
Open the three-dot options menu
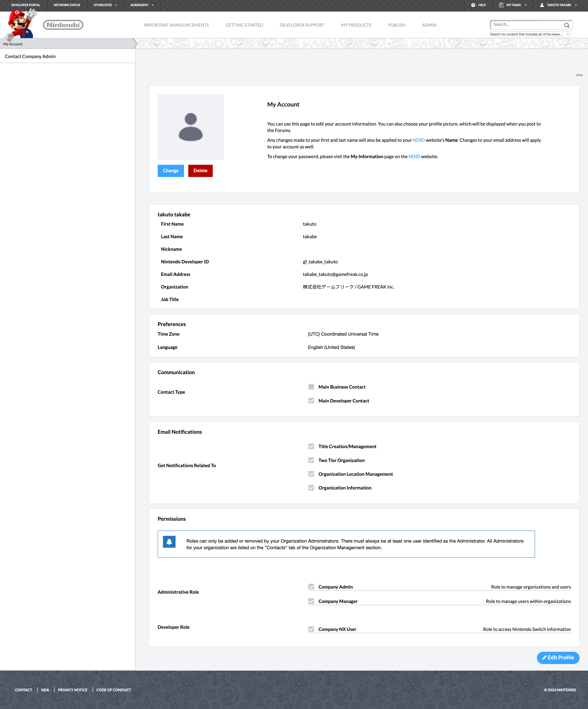(579, 75)
